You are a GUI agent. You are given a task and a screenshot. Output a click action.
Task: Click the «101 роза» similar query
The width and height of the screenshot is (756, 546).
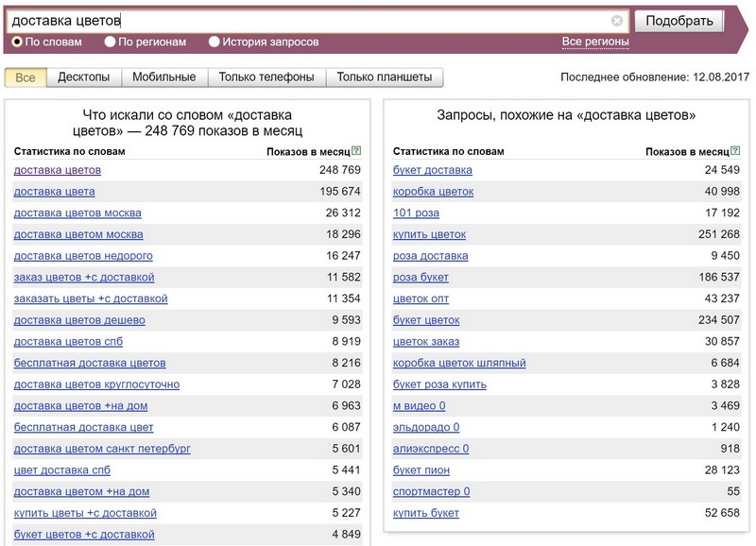pyautogui.click(x=416, y=213)
